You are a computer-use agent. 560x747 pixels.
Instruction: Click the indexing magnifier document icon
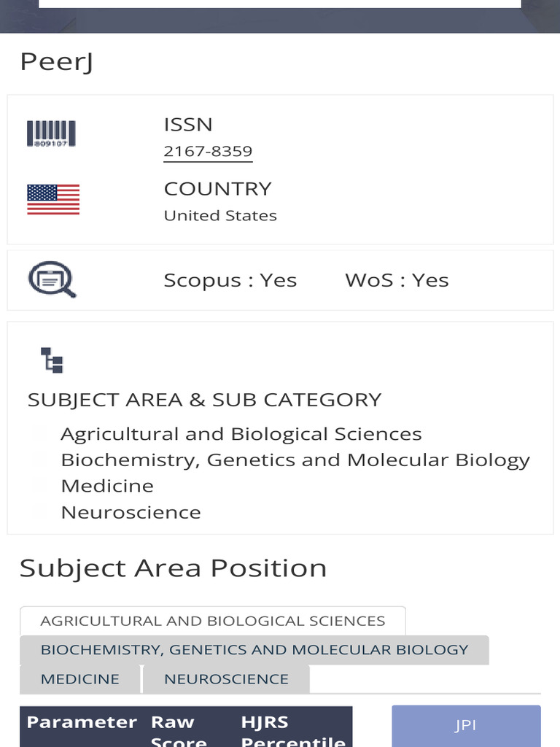(x=52, y=280)
